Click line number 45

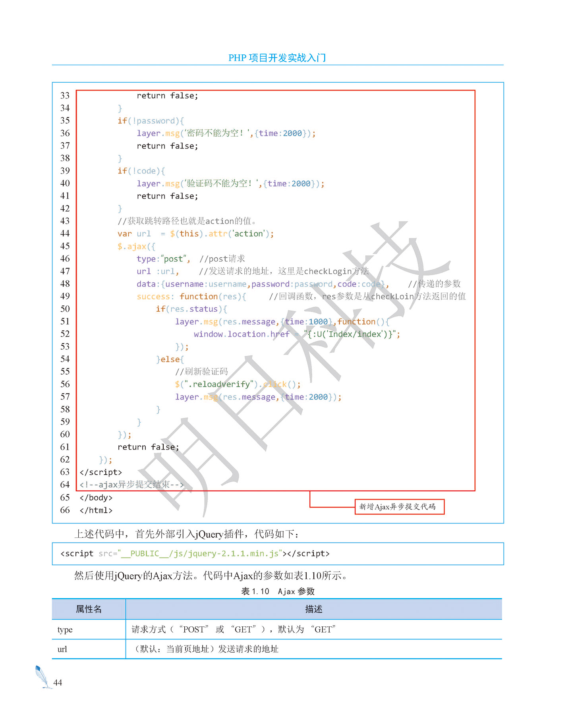pos(65,246)
